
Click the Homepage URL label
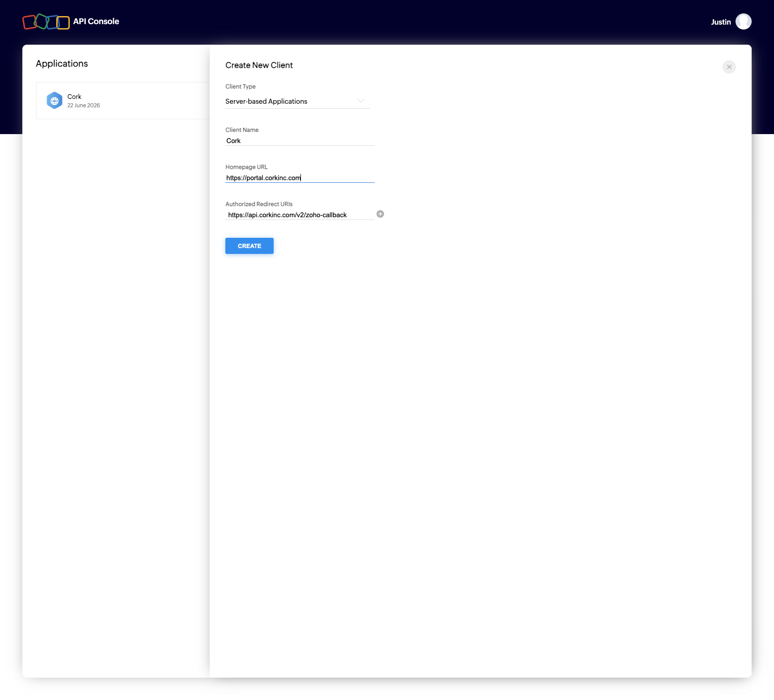(246, 167)
